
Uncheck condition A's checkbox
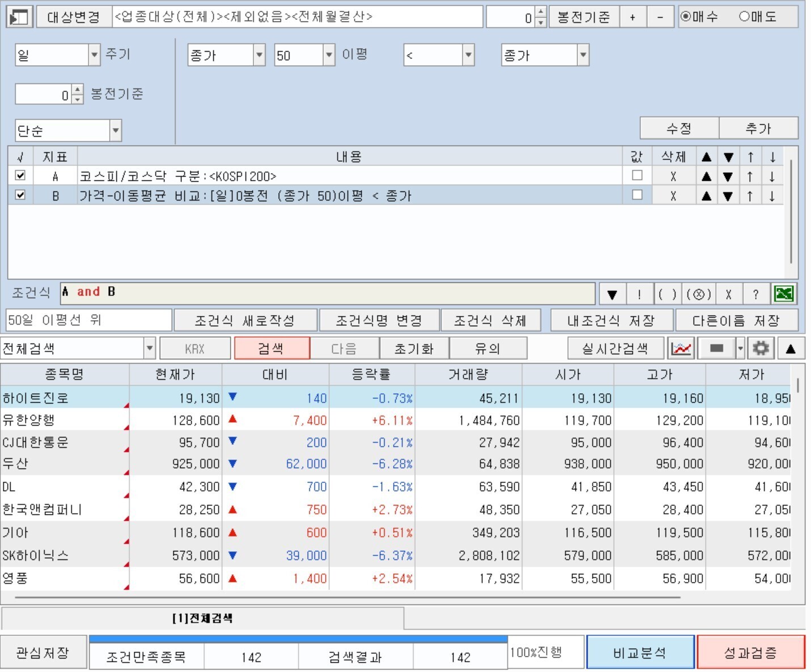[x=20, y=176]
